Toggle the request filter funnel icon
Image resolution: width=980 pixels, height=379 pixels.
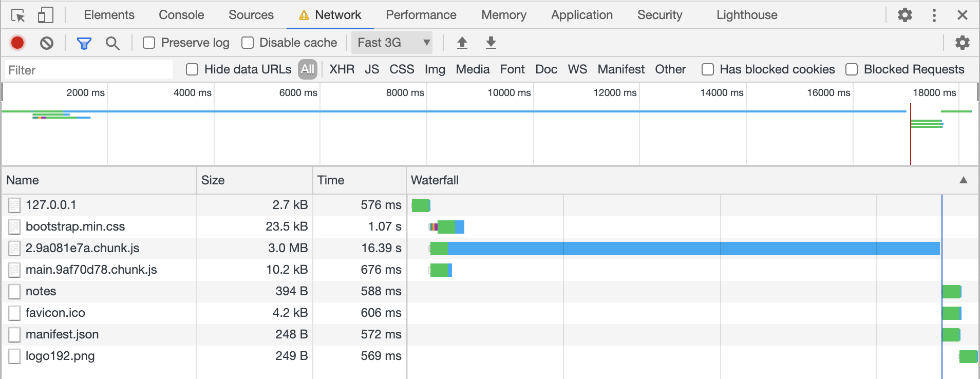(x=84, y=43)
